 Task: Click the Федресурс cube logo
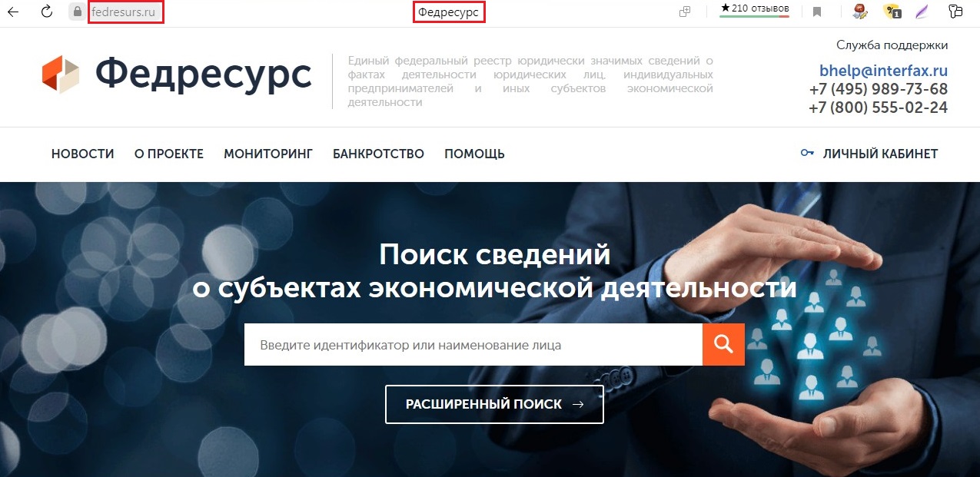click(x=61, y=75)
